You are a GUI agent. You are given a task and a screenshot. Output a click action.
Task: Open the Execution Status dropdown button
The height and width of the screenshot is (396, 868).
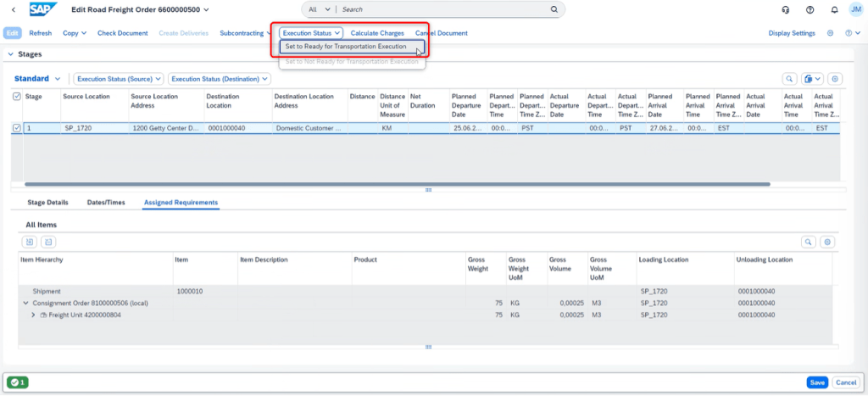click(311, 33)
